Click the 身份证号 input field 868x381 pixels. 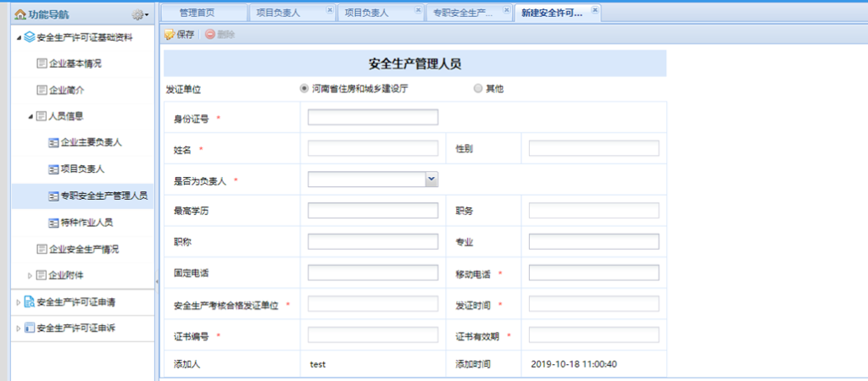[373, 117]
